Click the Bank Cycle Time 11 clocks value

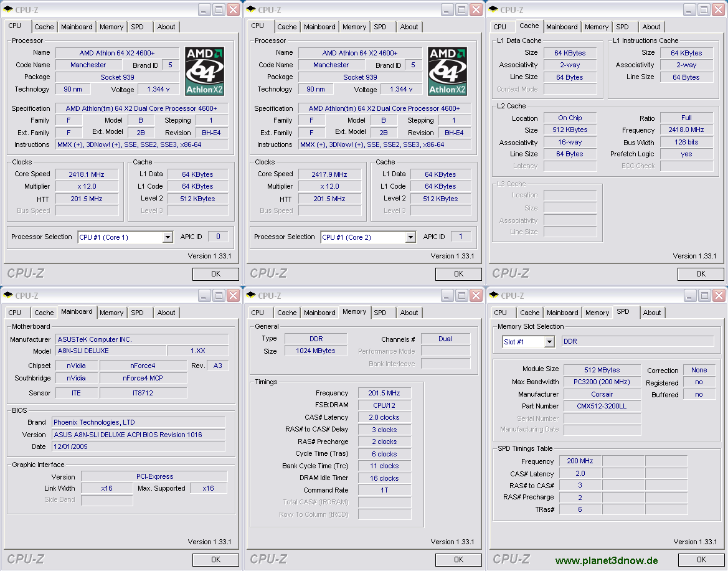pyautogui.click(x=384, y=466)
